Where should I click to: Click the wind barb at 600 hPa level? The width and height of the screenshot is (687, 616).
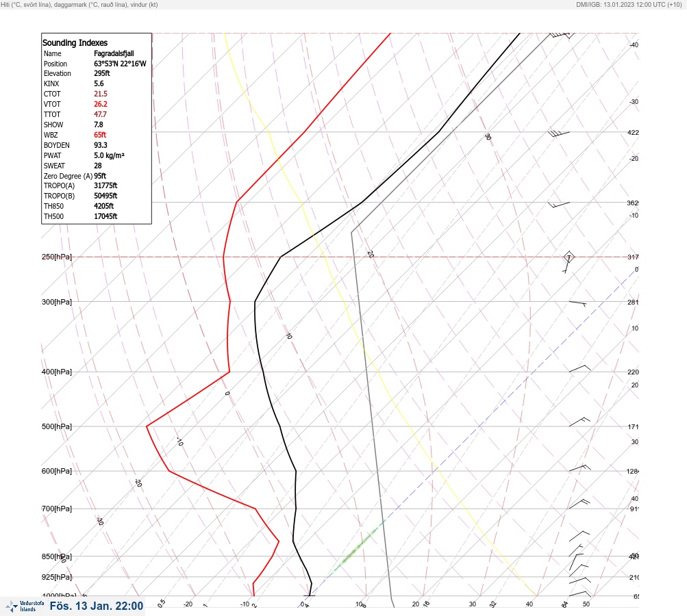pos(579,468)
